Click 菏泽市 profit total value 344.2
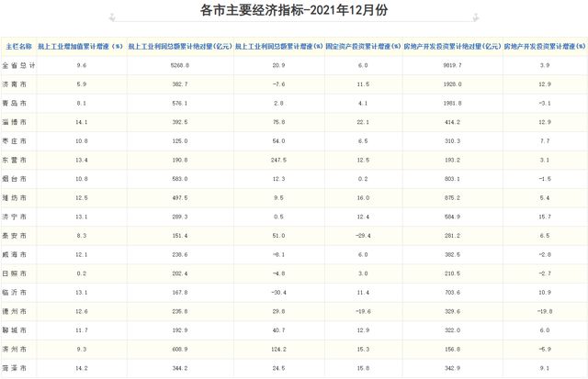The image size is (588, 379). 180,368
